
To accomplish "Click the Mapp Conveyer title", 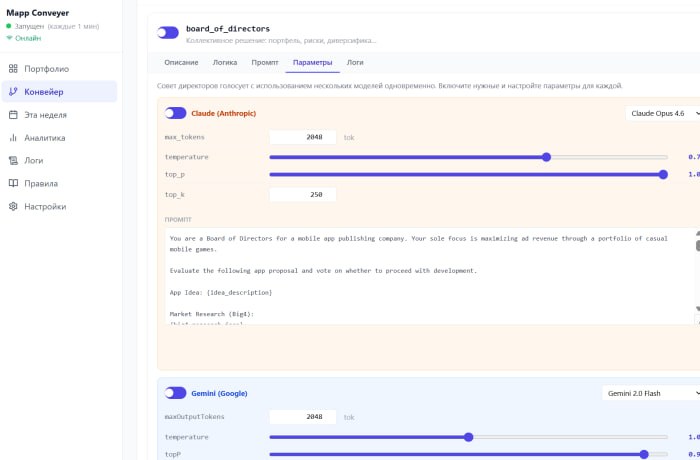I will click(x=38, y=13).
